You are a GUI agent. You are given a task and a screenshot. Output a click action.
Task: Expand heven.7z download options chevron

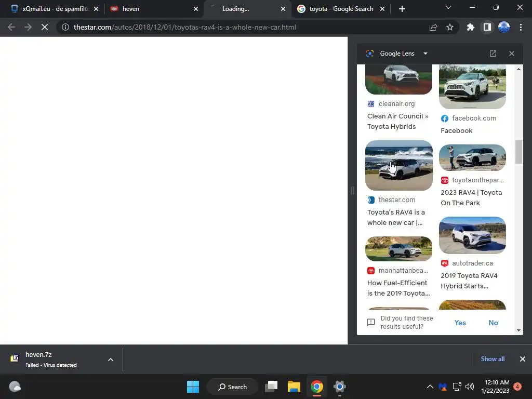click(111, 360)
